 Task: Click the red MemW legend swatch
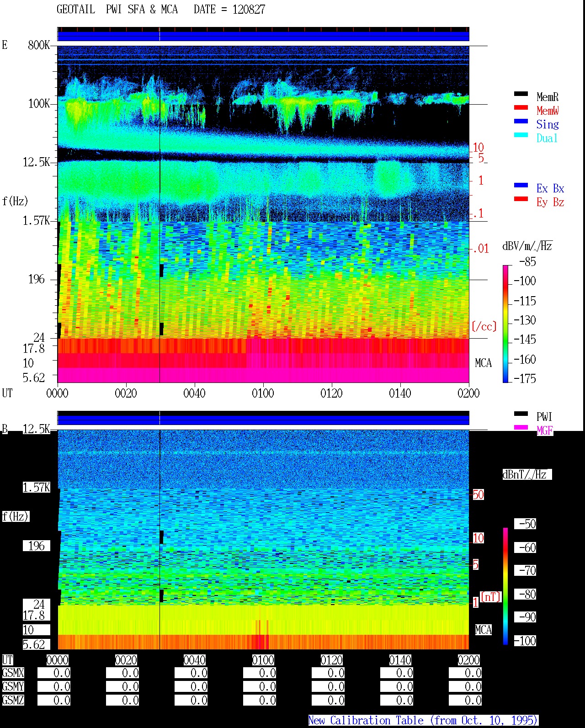pyautogui.click(x=521, y=108)
